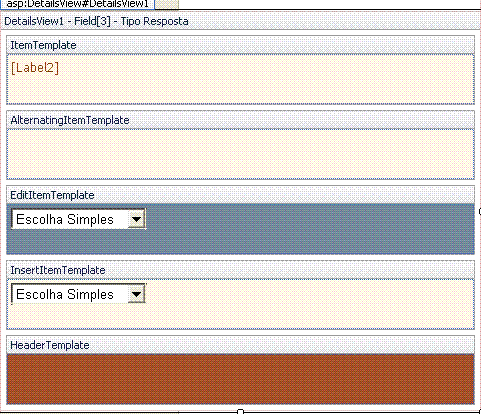Select the [Label2] control
The height and width of the screenshot is (414, 481).
[35, 68]
